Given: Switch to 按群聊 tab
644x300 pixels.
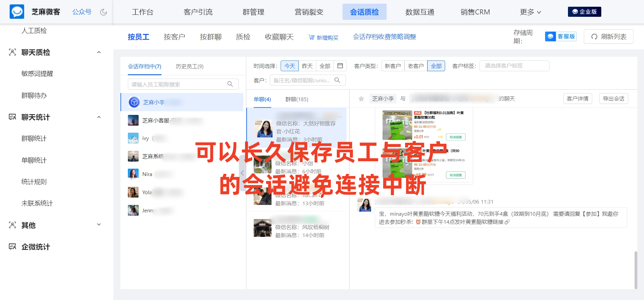Looking at the screenshot, I should (211, 37).
